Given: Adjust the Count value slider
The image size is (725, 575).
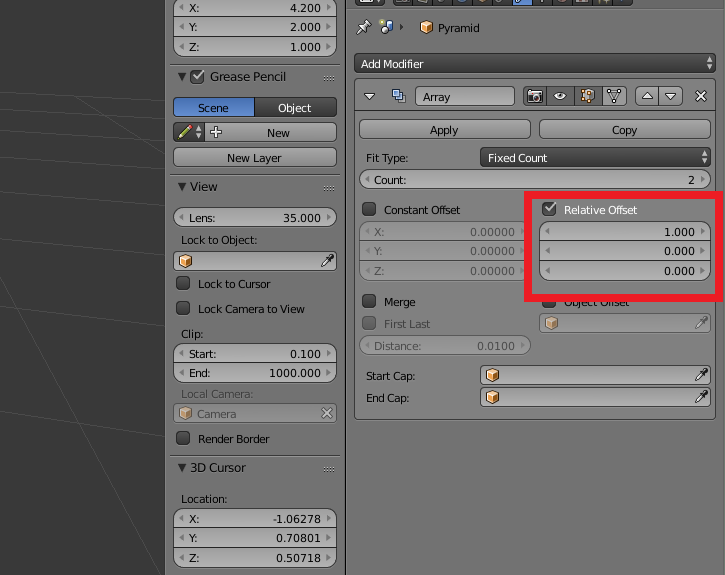Looking at the screenshot, I should (x=535, y=179).
